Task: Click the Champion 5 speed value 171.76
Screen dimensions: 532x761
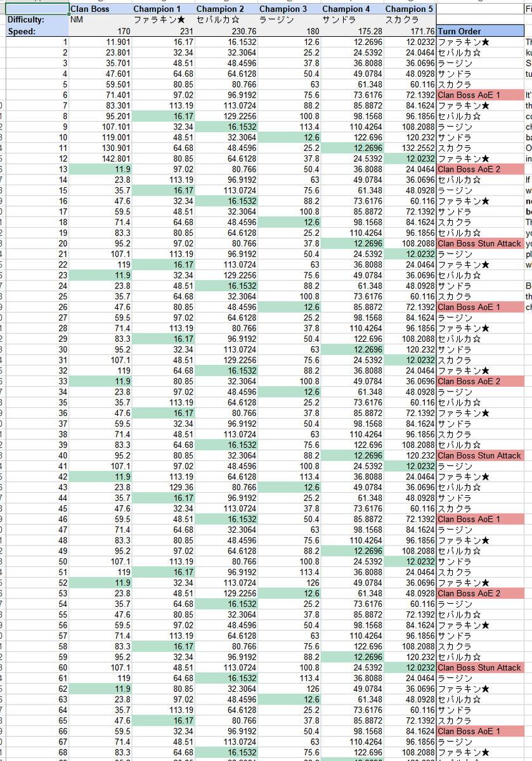Action: point(410,31)
